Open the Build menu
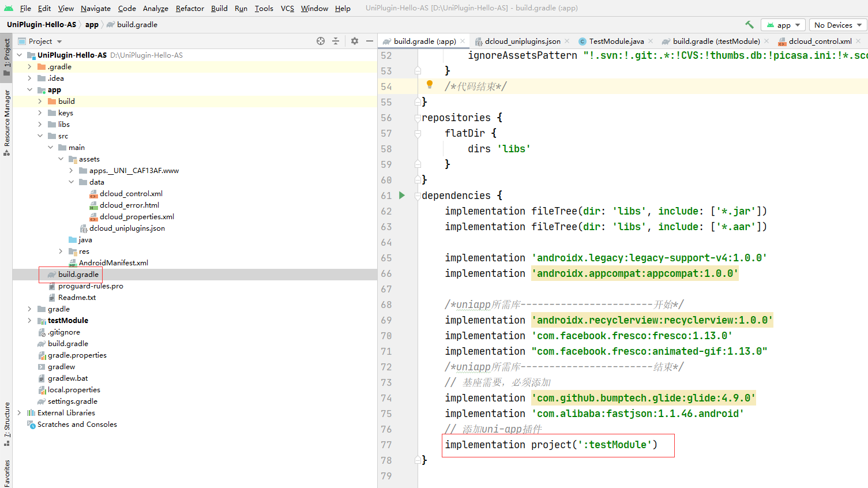The image size is (868, 488). point(219,8)
